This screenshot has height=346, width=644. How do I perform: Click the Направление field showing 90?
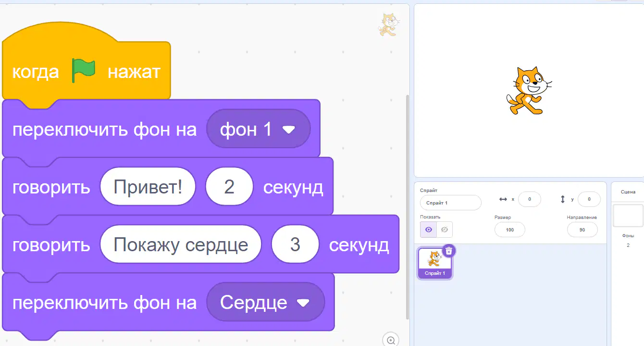pos(582,230)
